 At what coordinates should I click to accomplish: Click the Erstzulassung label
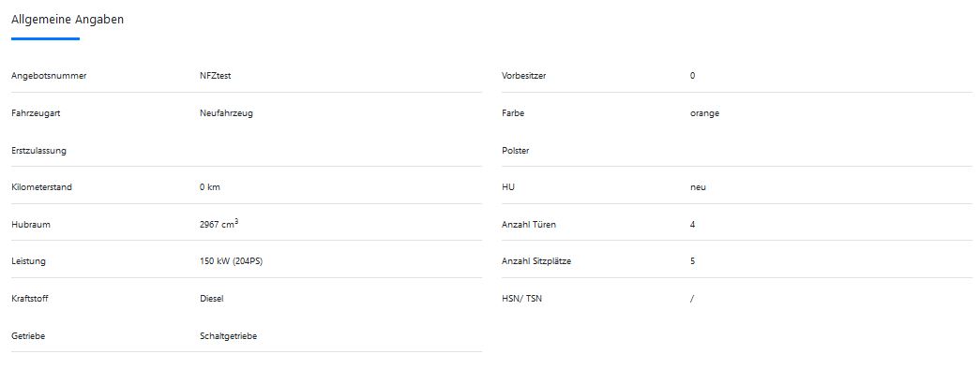tap(38, 151)
